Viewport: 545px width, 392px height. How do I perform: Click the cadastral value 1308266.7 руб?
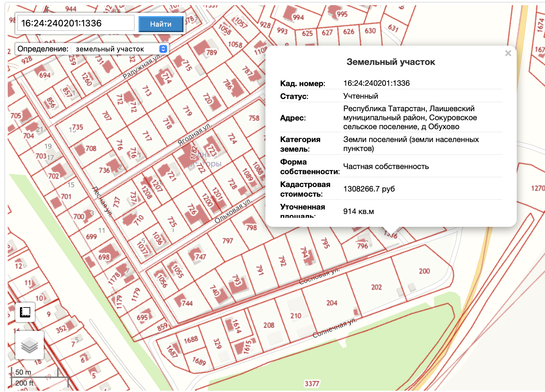pos(369,189)
